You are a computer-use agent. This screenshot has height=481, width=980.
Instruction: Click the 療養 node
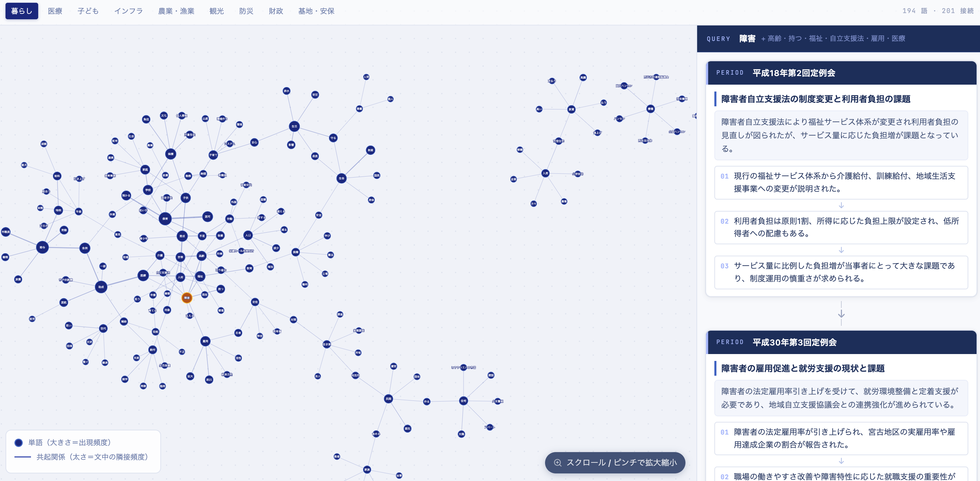pos(651,109)
